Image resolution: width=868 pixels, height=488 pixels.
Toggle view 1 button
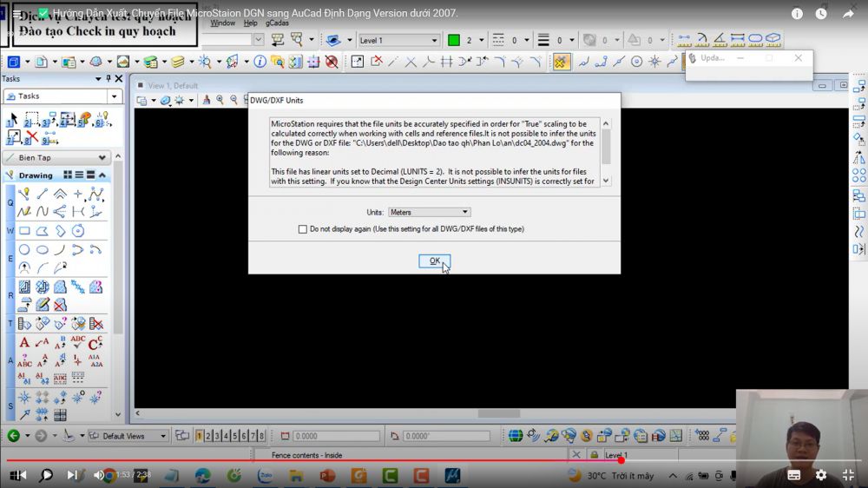pos(199,436)
